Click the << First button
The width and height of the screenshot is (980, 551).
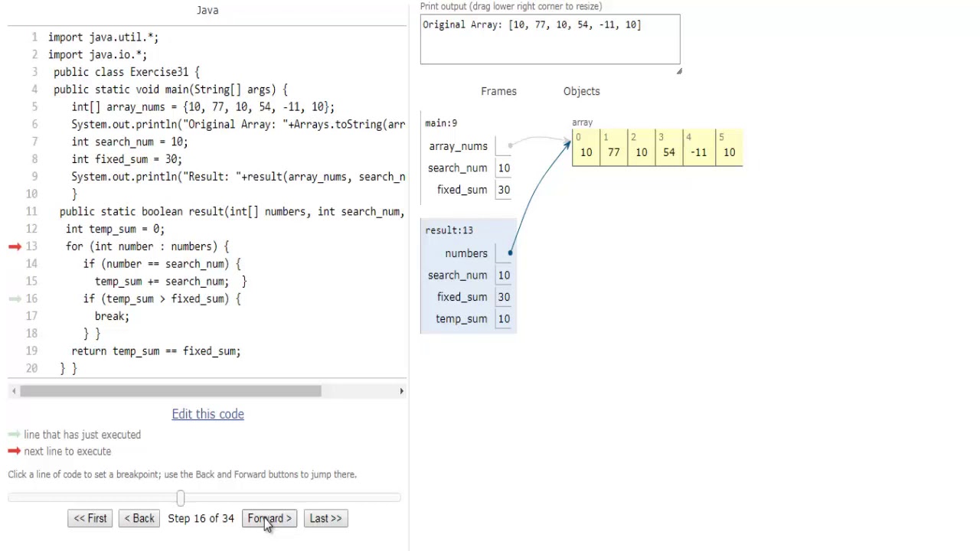click(x=90, y=518)
